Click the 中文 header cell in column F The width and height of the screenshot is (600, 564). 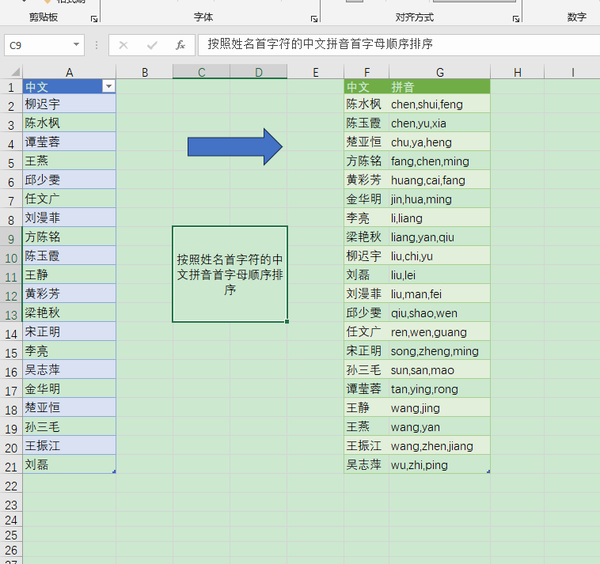click(367, 87)
